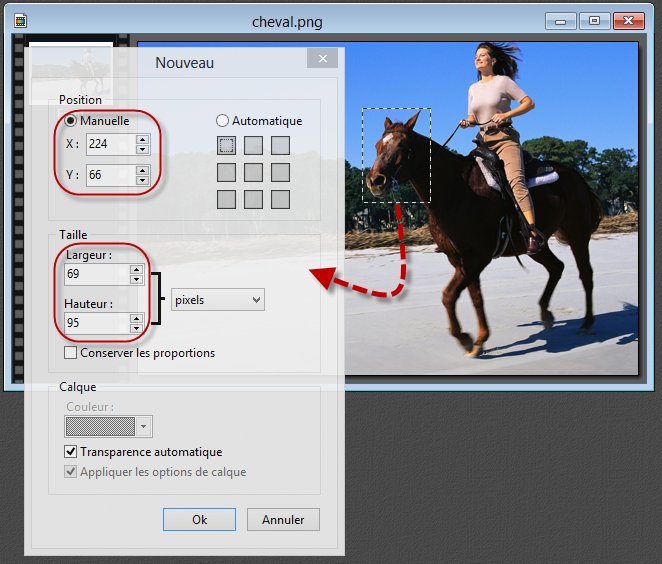Increase Hauteur with up arrow
Viewport: 662px width, 564px height.
pos(137,319)
